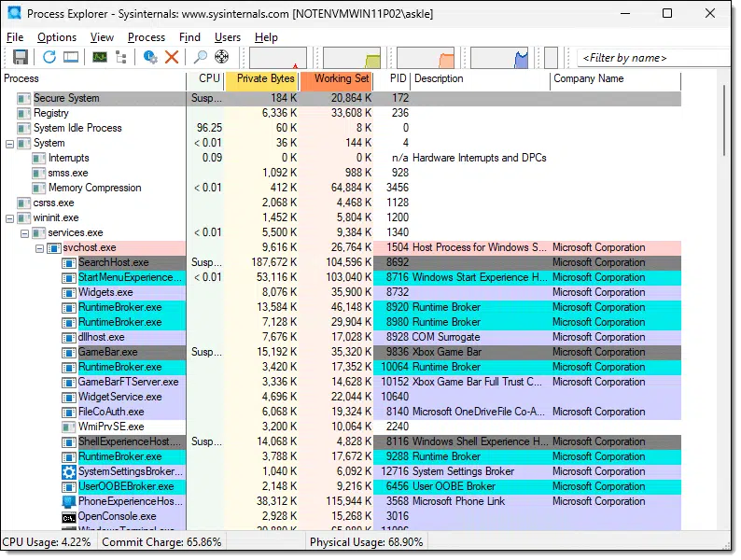Click the Save toolbar icon

20,57
